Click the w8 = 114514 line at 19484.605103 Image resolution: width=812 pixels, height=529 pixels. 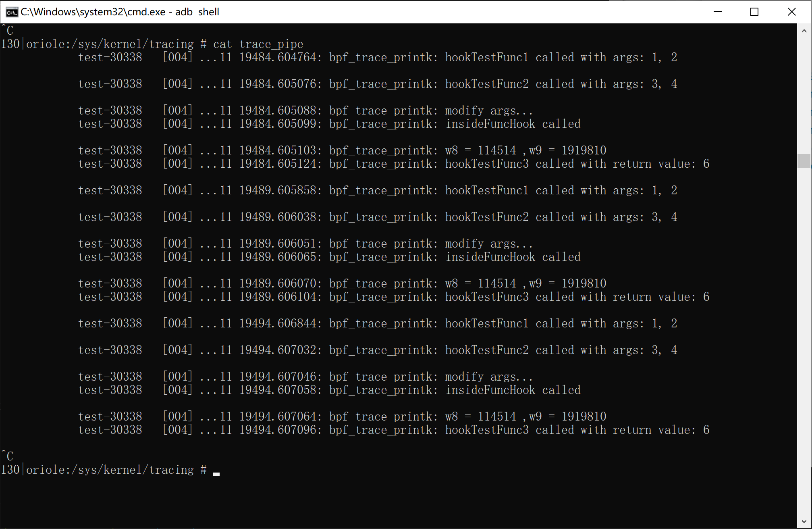tap(342, 150)
